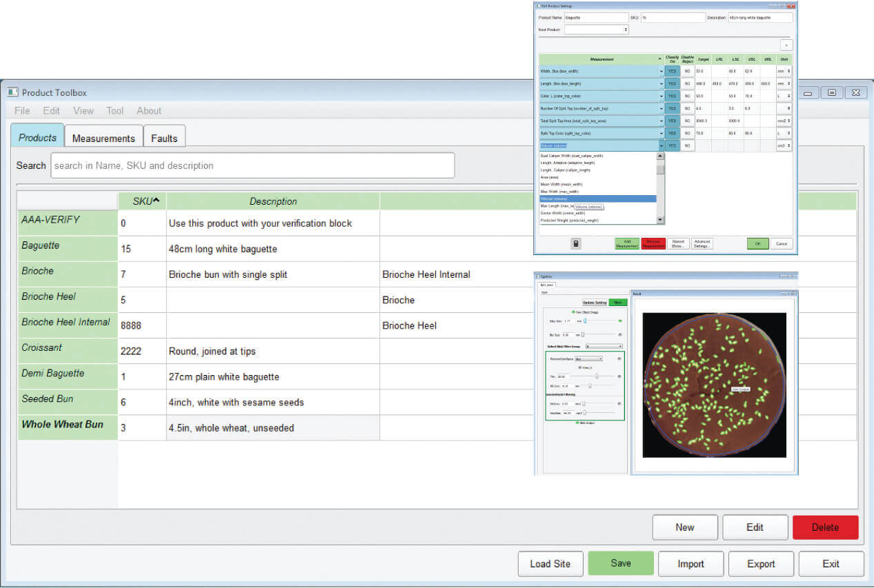Click the New button in Product Toolbox

click(685, 527)
